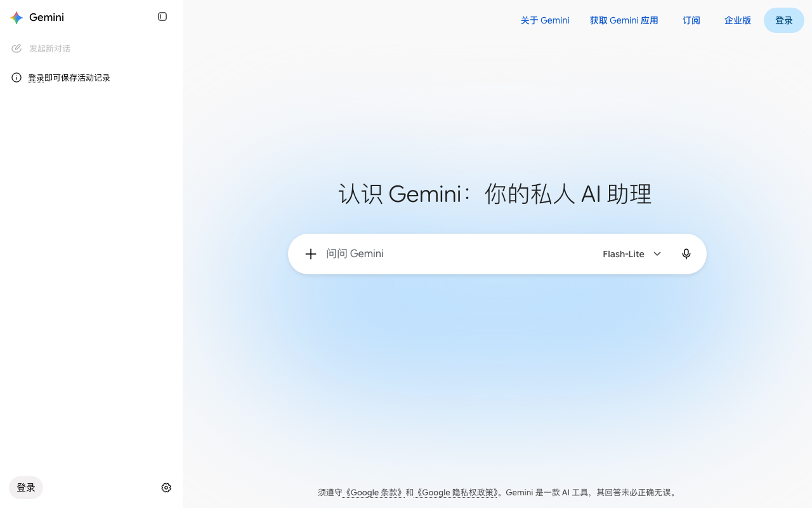This screenshot has height=508, width=812.
Task: Select the 订阅 menu item
Action: click(691, 20)
